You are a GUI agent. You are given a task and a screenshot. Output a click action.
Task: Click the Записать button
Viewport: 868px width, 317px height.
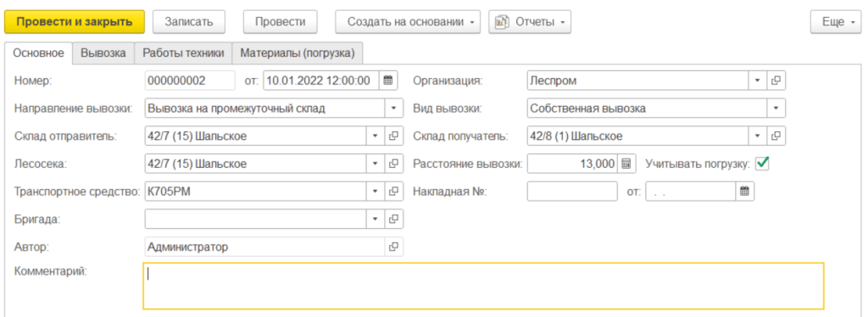point(189,22)
